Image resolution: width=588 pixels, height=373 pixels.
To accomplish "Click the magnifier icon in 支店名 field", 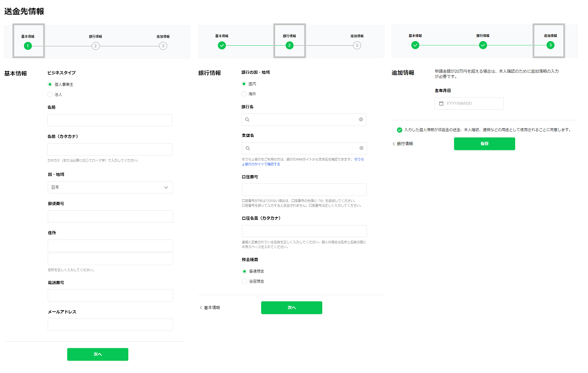I will [248, 149].
